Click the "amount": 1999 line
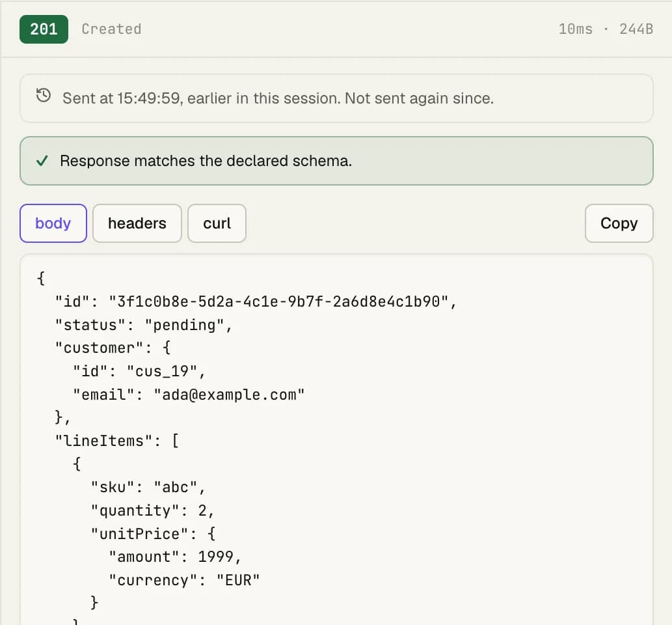Viewport: 672px width, 625px height. coord(175,557)
